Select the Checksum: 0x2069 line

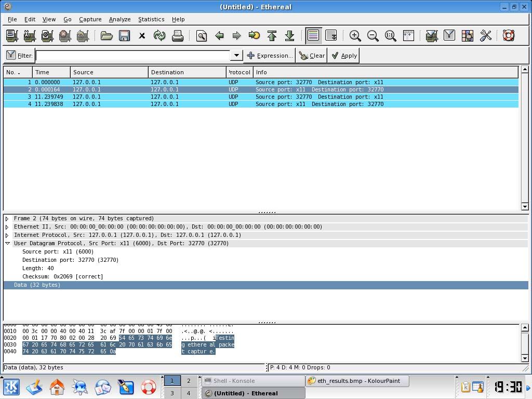[x=62, y=276]
